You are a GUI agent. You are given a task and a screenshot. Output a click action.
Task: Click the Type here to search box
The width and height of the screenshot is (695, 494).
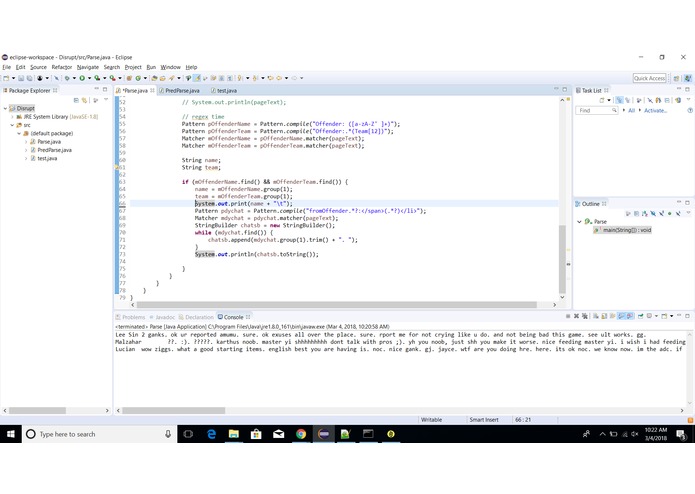point(99,434)
